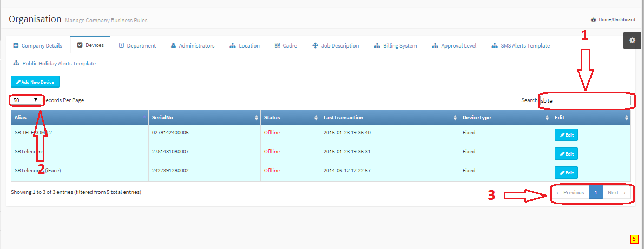The width and height of the screenshot is (644, 249).
Task: Select the Approval Level tab
Action: coord(454,46)
